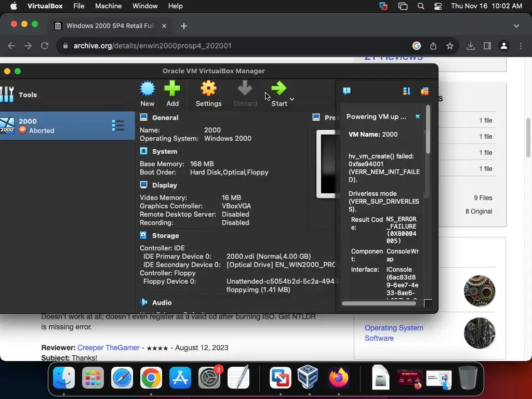Click the clear all notifications icon

tap(425, 91)
